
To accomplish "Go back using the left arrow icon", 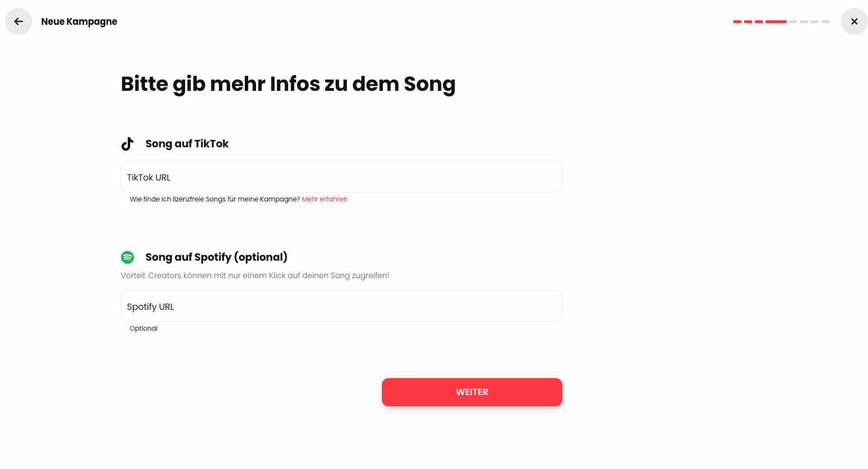I will coord(19,21).
